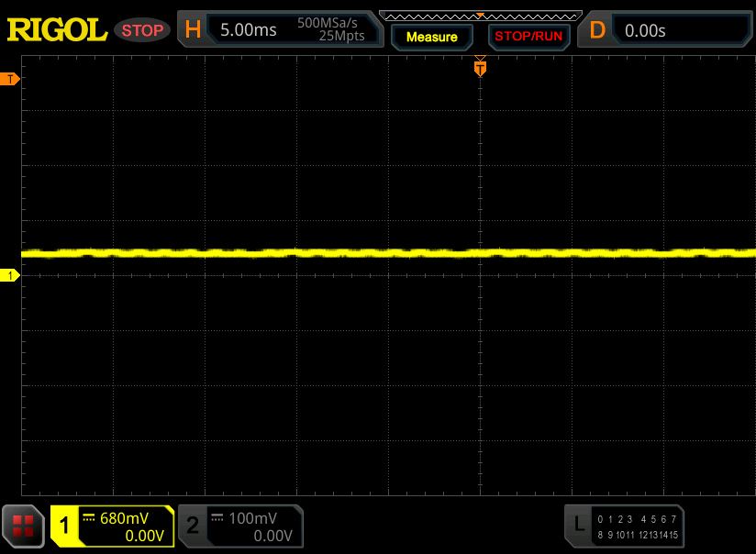Click the yellow channel 1 waveform trace
The height and width of the screenshot is (554, 756).
[x=388, y=253]
